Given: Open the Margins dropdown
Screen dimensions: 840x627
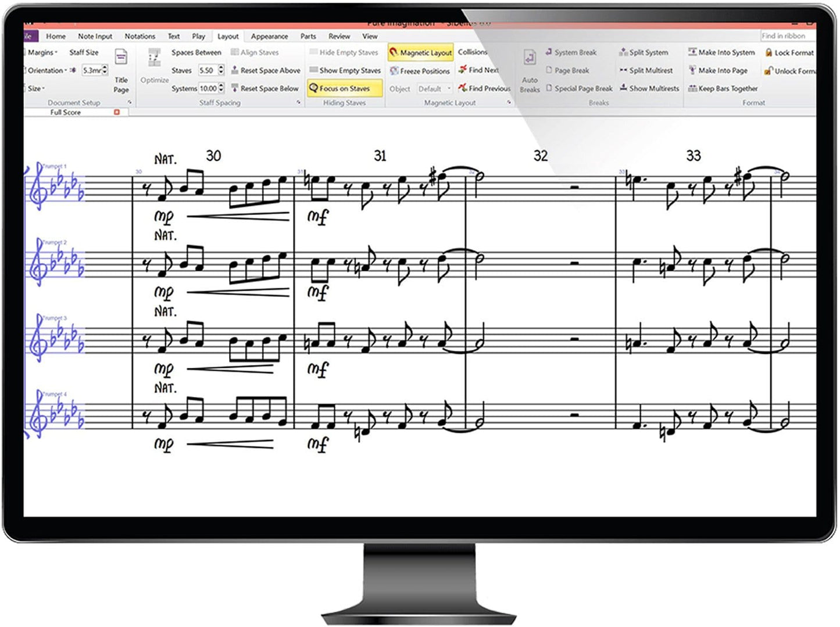Looking at the screenshot, I should [x=40, y=52].
